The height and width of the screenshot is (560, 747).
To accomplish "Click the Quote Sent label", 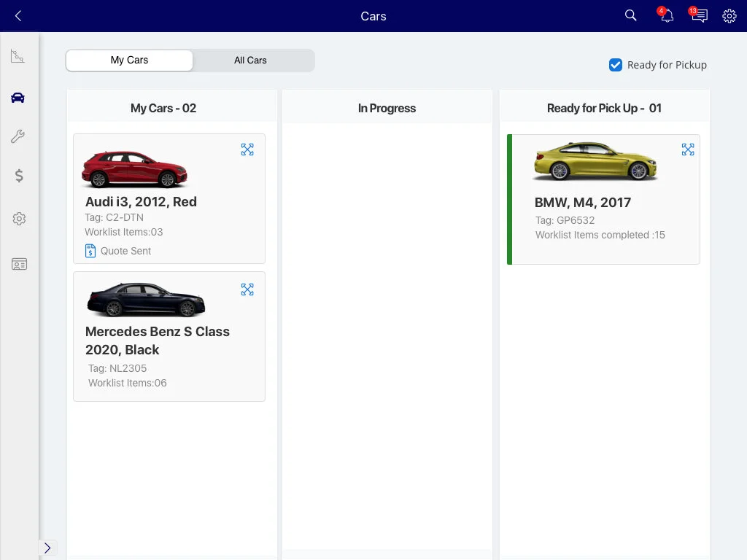I will tap(125, 251).
